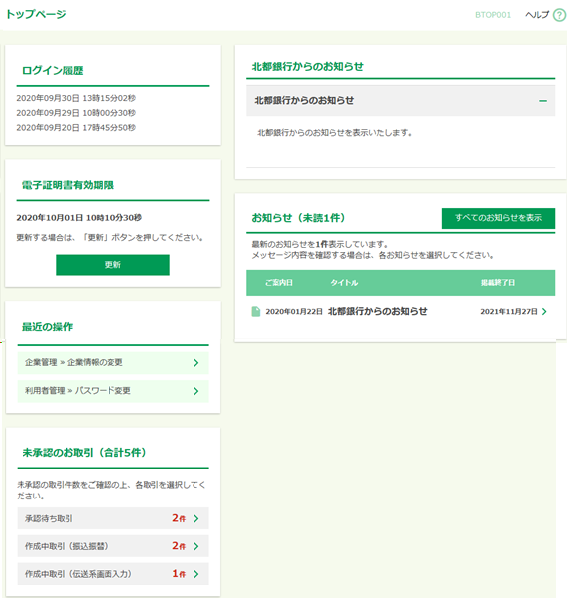Click arrow icon in 承認待ち取引 row
Image resolution: width=567 pixels, height=598 pixels.
pyautogui.click(x=196, y=518)
